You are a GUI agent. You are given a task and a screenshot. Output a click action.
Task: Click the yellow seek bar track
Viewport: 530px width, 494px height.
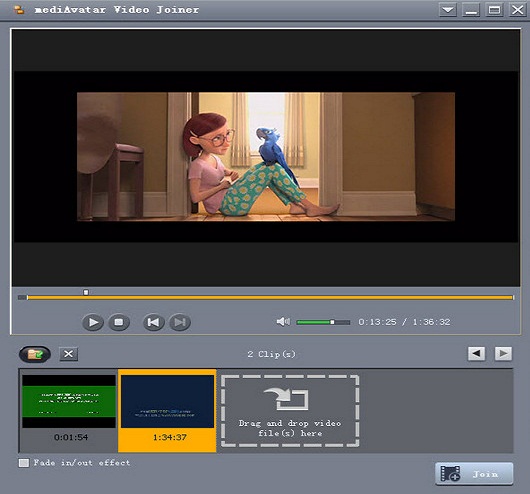point(270,298)
